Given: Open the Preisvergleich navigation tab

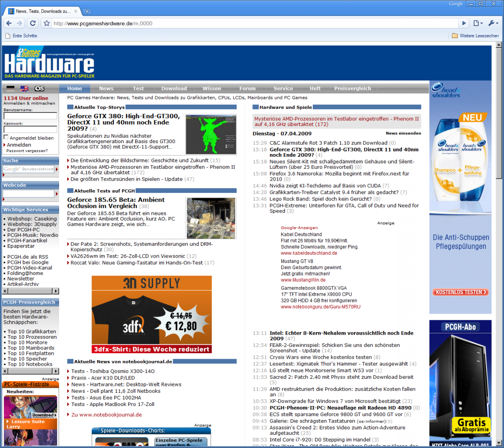Looking at the screenshot, I should click(x=352, y=89).
